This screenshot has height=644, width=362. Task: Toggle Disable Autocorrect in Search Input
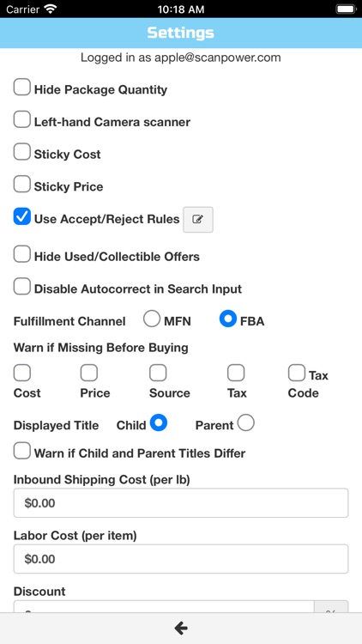coord(21,287)
